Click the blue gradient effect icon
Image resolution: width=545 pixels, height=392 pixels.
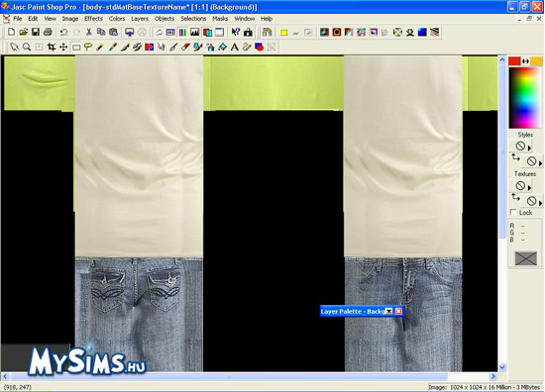[422, 33]
